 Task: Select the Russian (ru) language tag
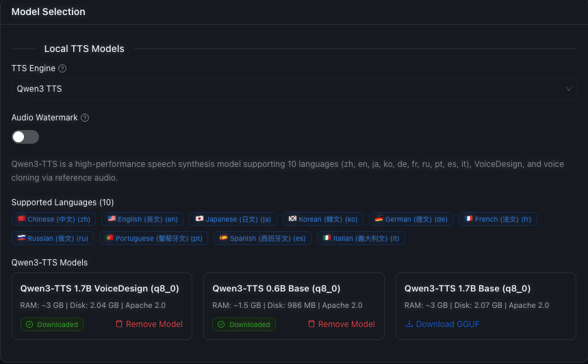[x=53, y=238]
